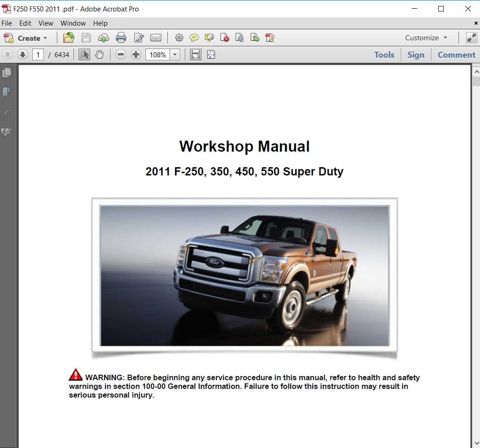Viewport: 480px width, 448px height.
Task: Click the cloud upload icon
Action: [104, 38]
